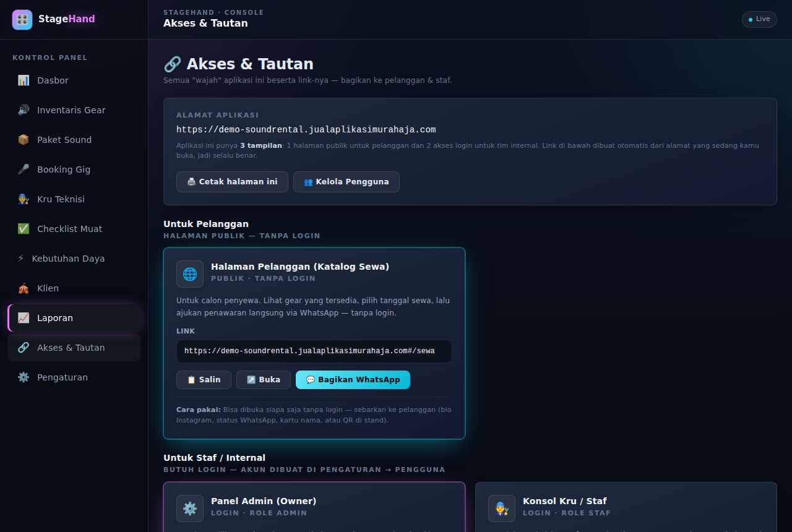The height and width of the screenshot is (532, 792).
Task: Click the Klien tent icon
Action: (x=24, y=288)
